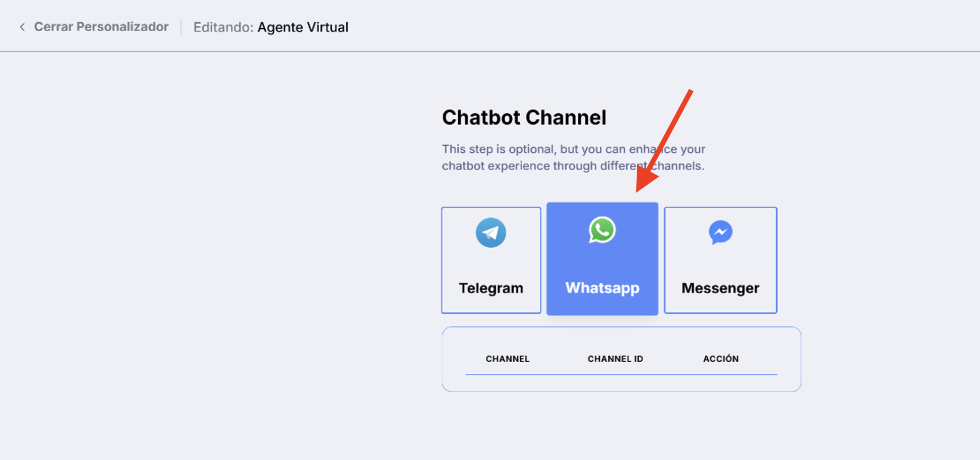Click the Editando label in header
The image size is (980, 460).
point(223,27)
